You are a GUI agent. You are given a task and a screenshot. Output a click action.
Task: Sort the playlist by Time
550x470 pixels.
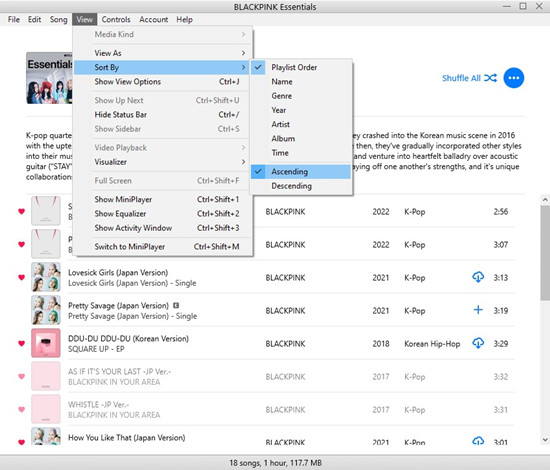click(x=301, y=153)
